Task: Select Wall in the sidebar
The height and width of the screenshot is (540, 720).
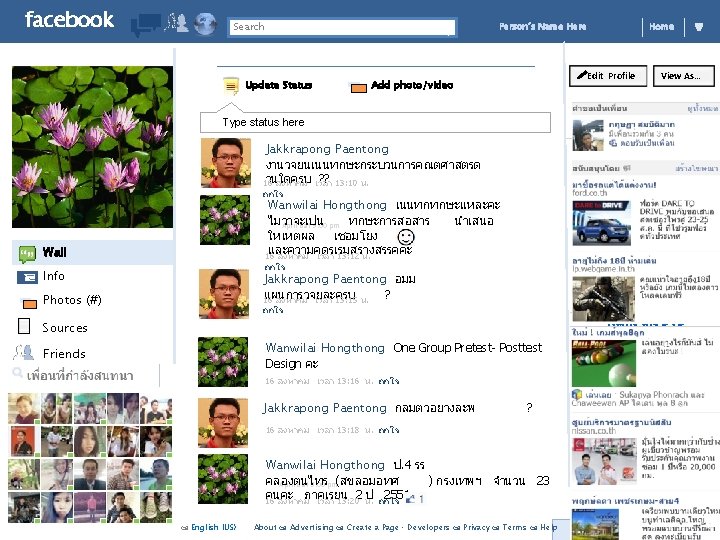Action: click(93, 253)
